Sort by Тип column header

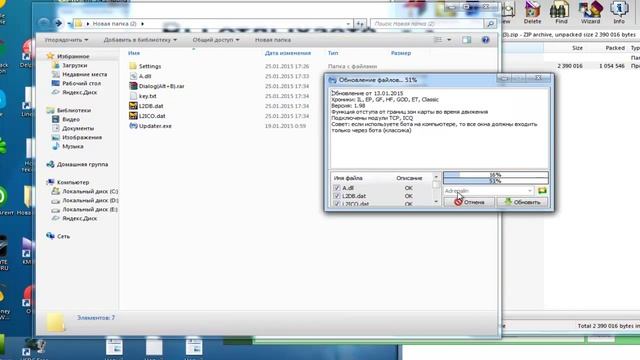point(333,53)
